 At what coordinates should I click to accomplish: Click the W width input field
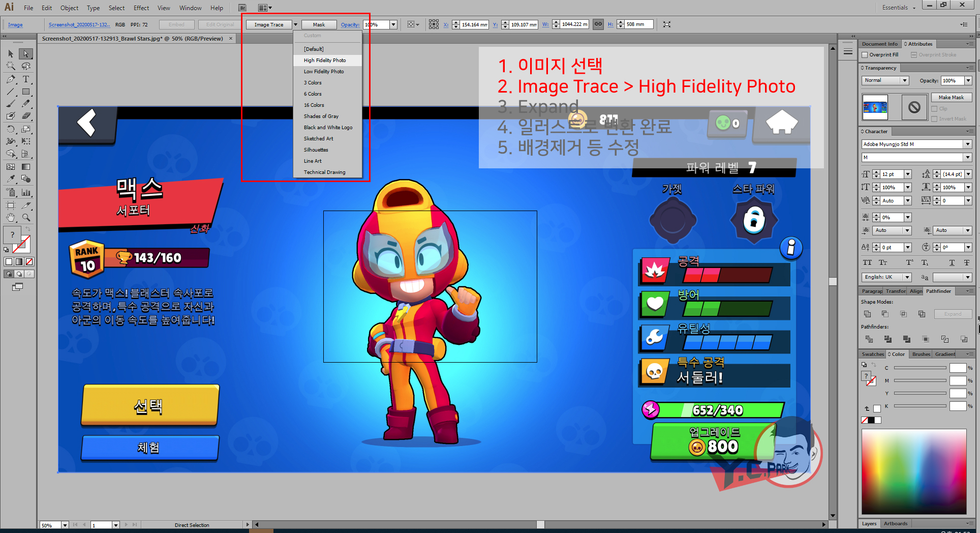point(574,24)
